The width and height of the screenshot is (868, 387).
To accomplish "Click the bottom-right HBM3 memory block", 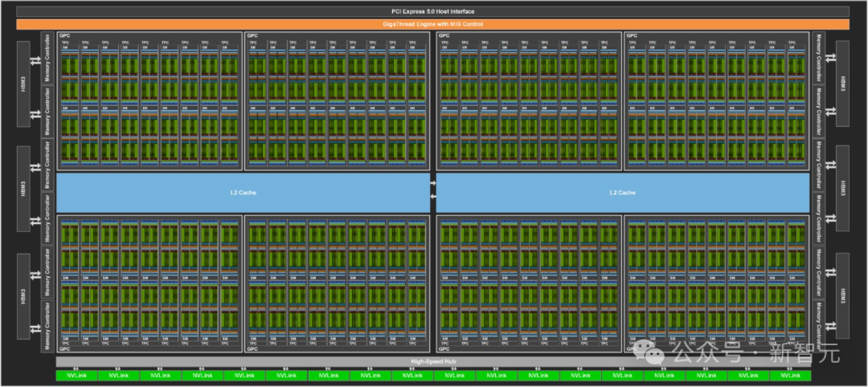I will (842, 295).
